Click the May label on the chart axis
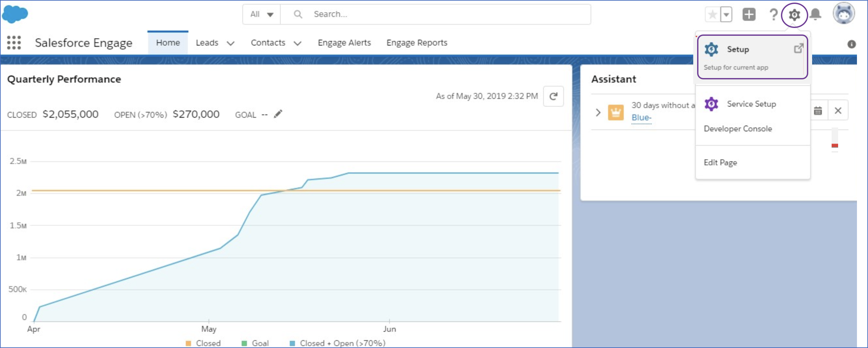This screenshot has height=348, width=868. coord(209,329)
